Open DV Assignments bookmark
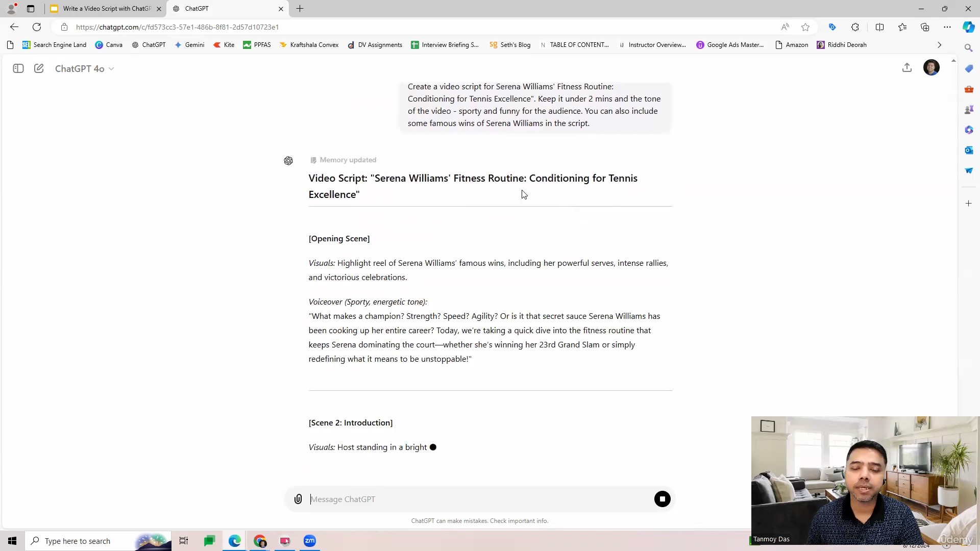Image resolution: width=980 pixels, height=551 pixels. (x=375, y=45)
